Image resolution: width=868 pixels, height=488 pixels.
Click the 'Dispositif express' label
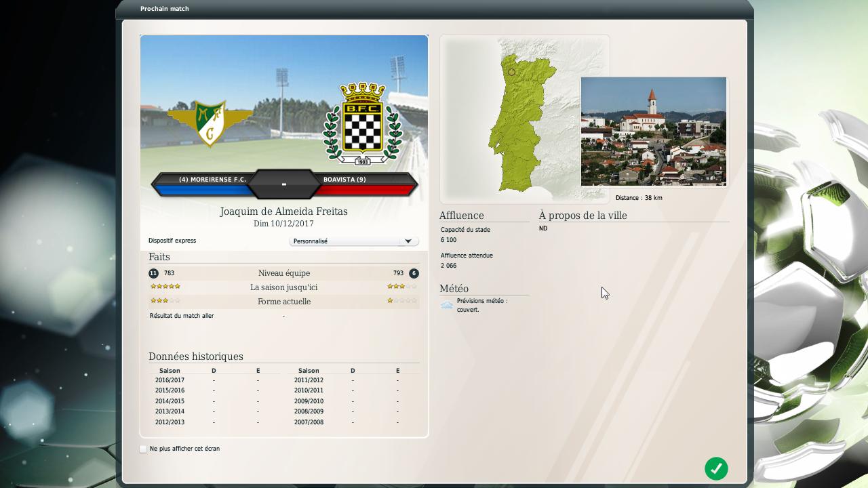172,241
